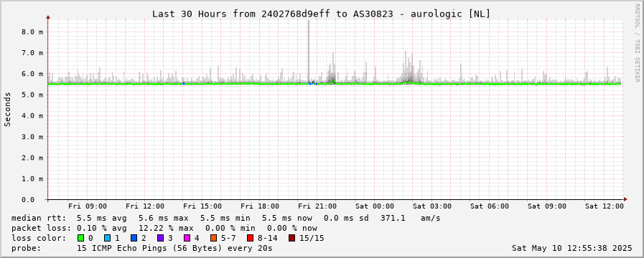Click the Fri 21:00 time axis label
The height and width of the screenshot is (258, 644).
click(x=317, y=206)
